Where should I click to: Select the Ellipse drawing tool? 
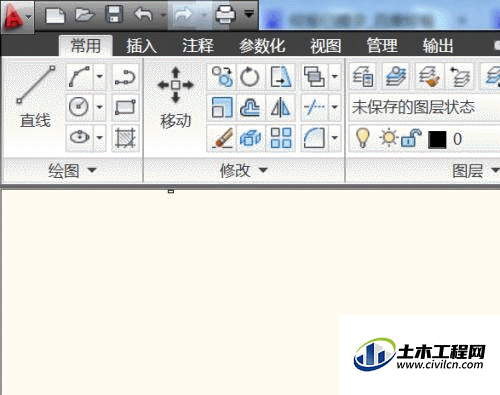point(79,138)
